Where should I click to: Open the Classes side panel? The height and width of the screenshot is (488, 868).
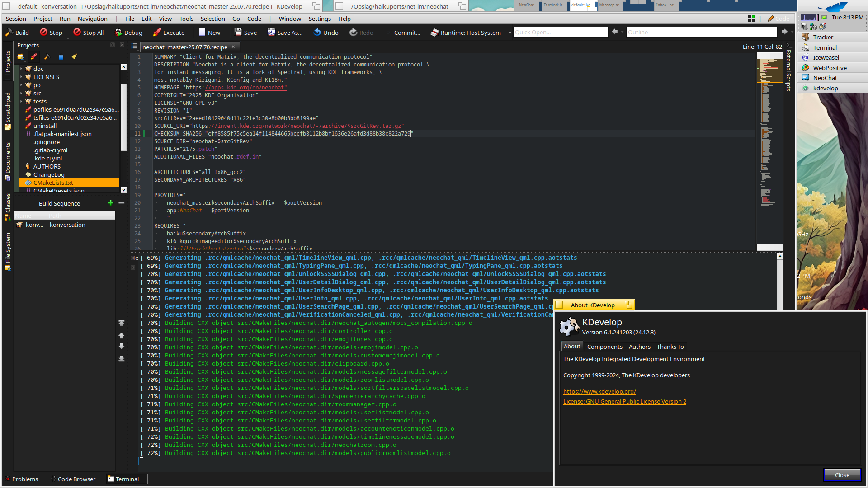8,206
